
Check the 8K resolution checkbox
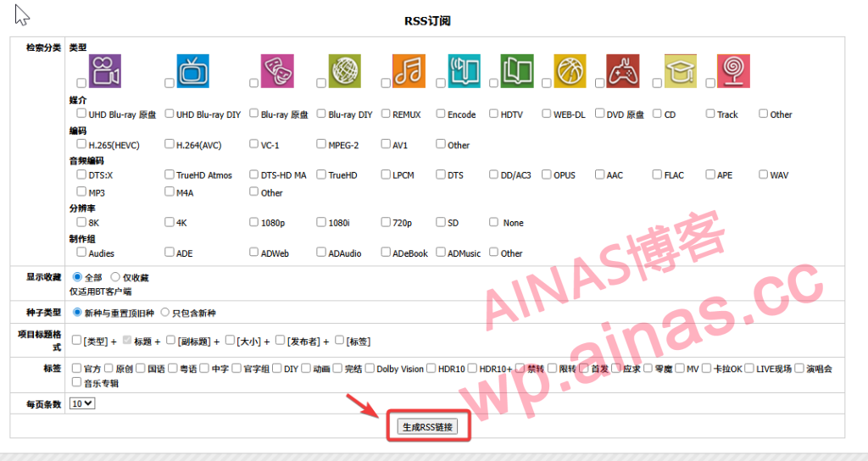[x=81, y=222]
